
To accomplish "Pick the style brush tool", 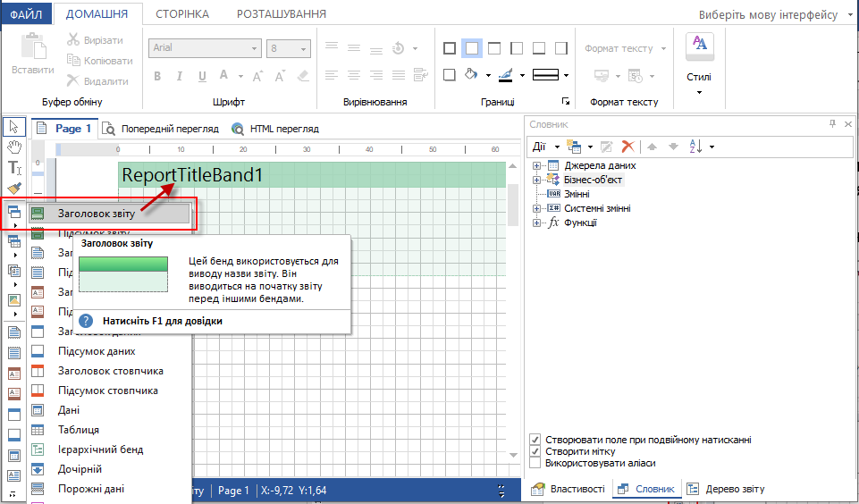I will 13,189.
